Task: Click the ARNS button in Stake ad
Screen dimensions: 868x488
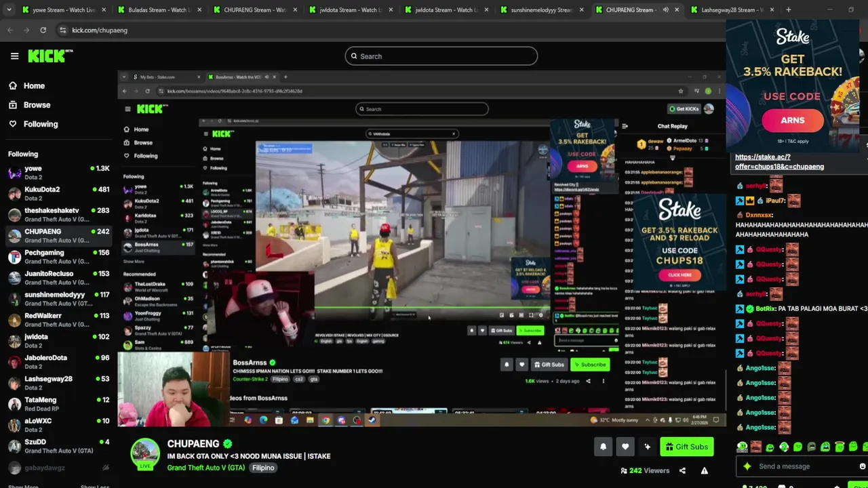Action: 792,121
